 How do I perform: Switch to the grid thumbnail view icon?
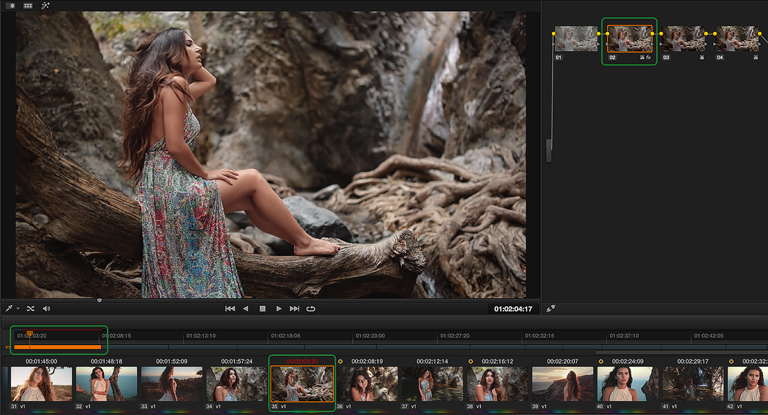pyautogui.click(x=28, y=5)
